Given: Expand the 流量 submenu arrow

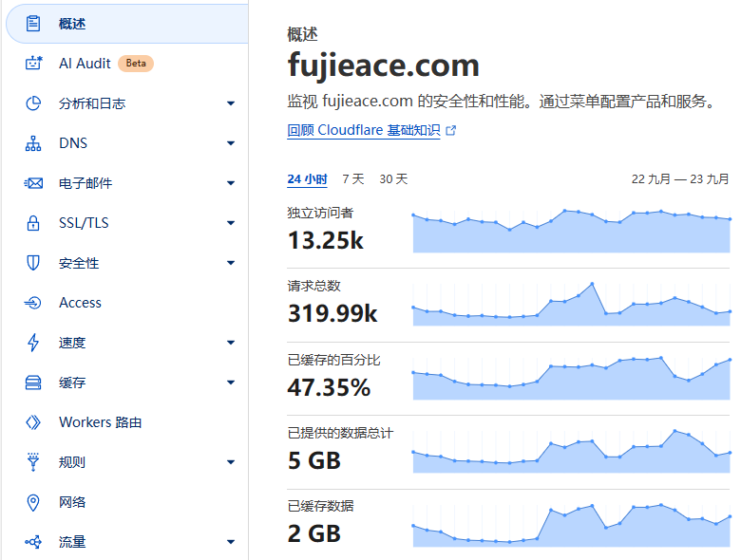Looking at the screenshot, I should [x=231, y=542].
